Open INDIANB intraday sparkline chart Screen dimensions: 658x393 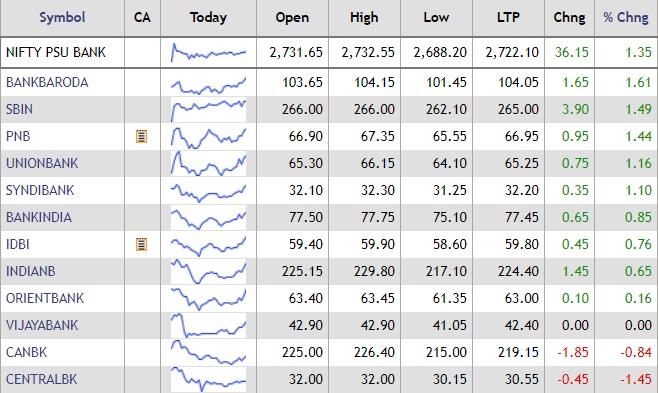click(209, 271)
